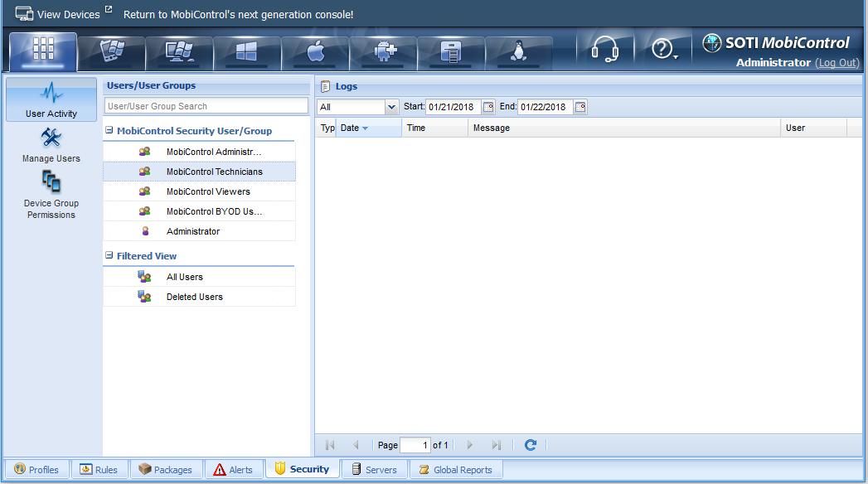Click the User/User Group Search field
868x484 pixels.
tap(206, 106)
